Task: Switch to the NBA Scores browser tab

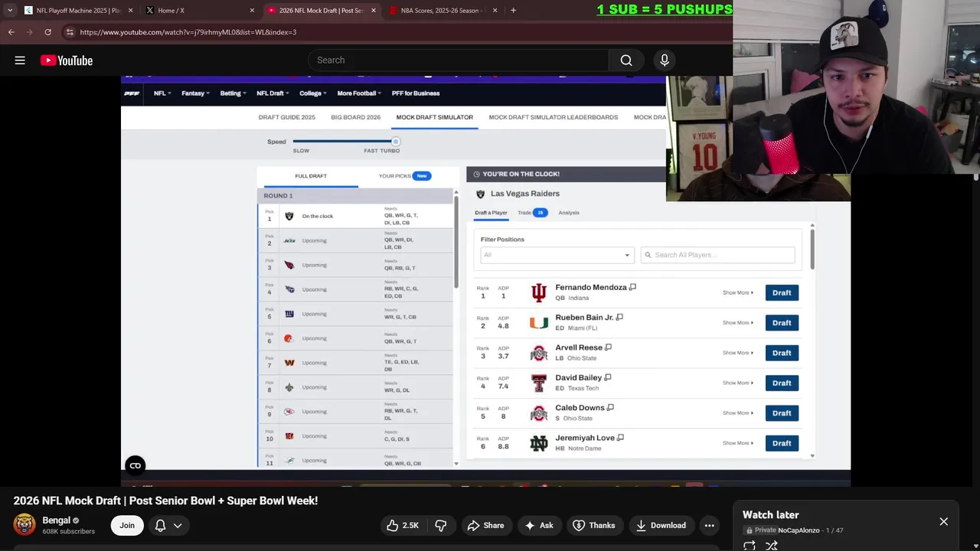Action: click(x=444, y=11)
